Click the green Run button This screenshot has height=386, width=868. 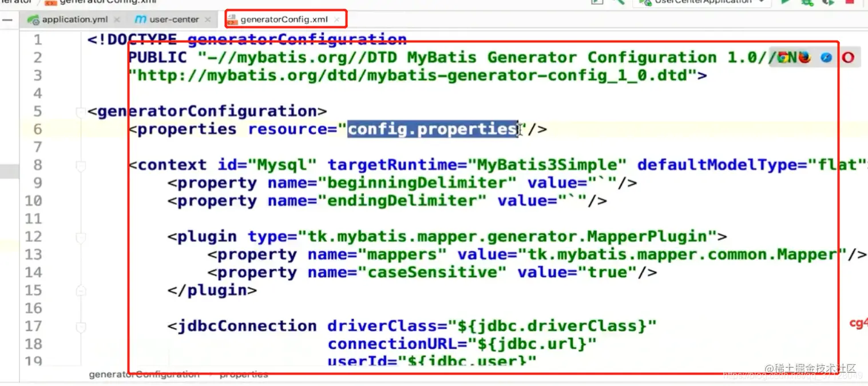[x=787, y=2]
